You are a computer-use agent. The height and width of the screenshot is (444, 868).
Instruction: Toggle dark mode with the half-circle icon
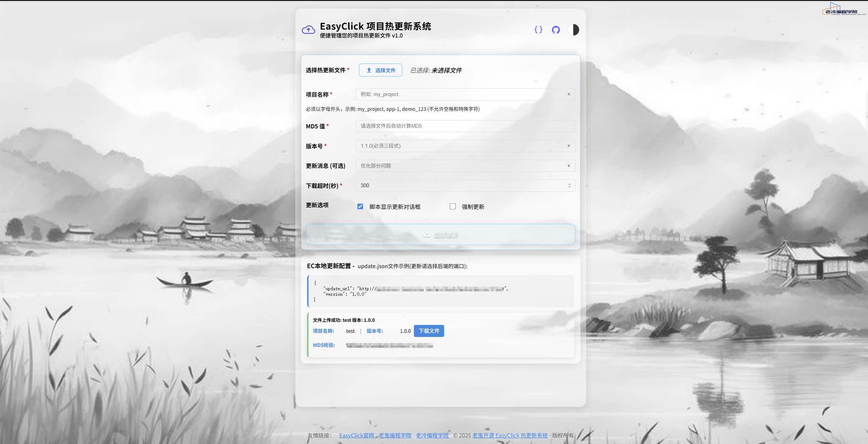coord(573,30)
